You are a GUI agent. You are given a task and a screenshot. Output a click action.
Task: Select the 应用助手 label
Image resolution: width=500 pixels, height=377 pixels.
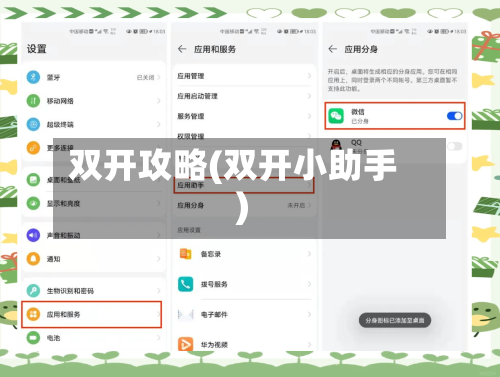pyautogui.click(x=190, y=185)
